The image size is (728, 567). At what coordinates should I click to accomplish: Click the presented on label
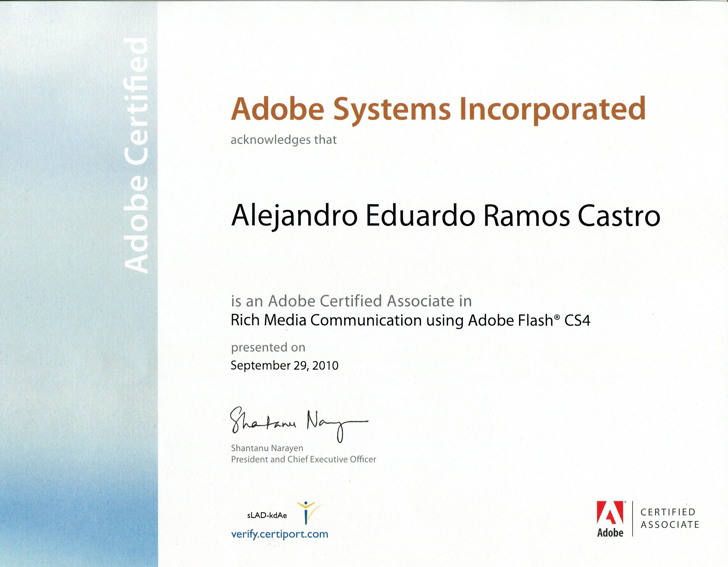coord(268,347)
